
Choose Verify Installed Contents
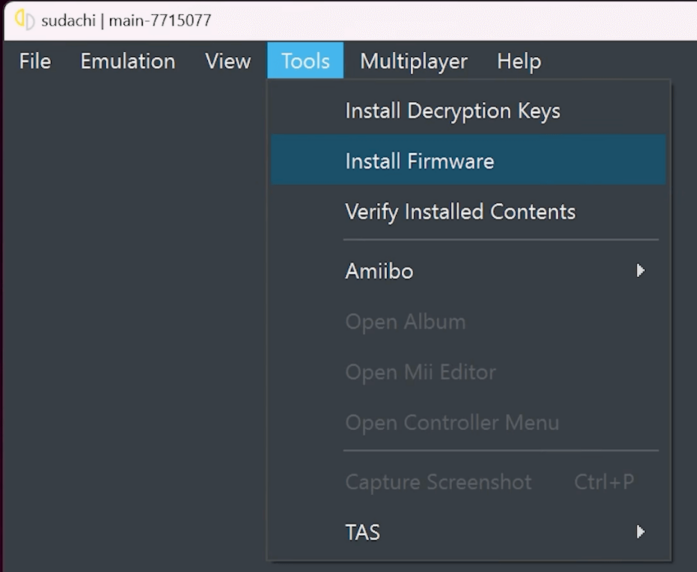468,211
